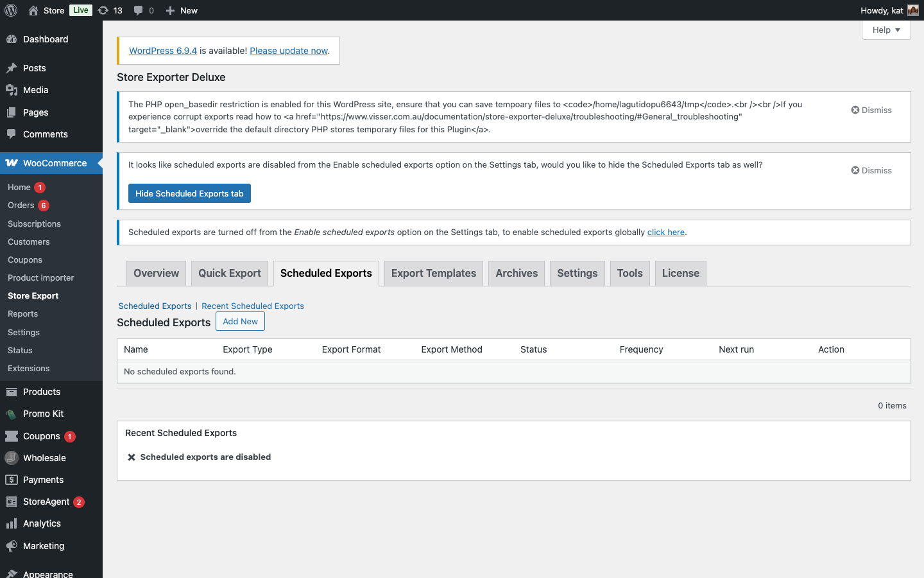Image resolution: width=924 pixels, height=578 pixels.
Task: Click the Please update now link
Action: (x=288, y=50)
